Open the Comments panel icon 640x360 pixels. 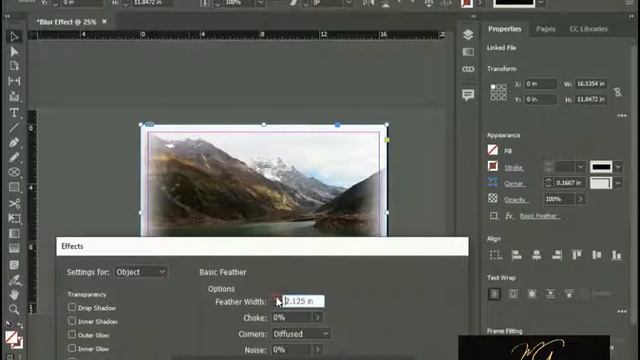click(x=468, y=95)
